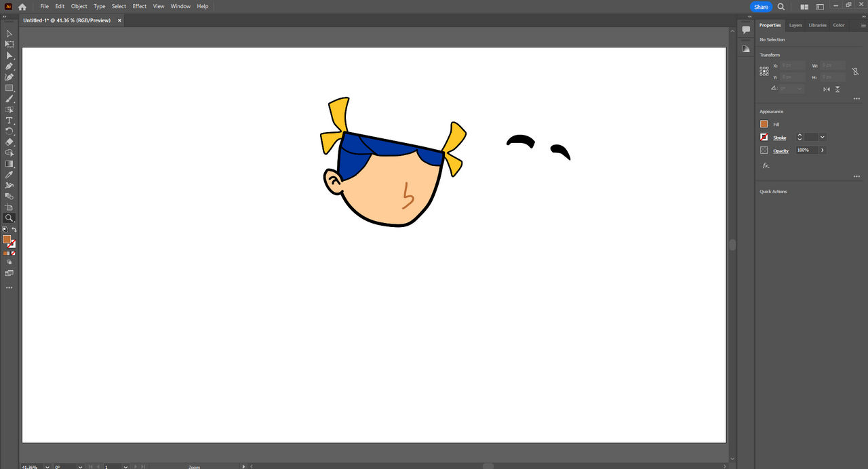Click the Flip Vertically icon

(x=838, y=89)
